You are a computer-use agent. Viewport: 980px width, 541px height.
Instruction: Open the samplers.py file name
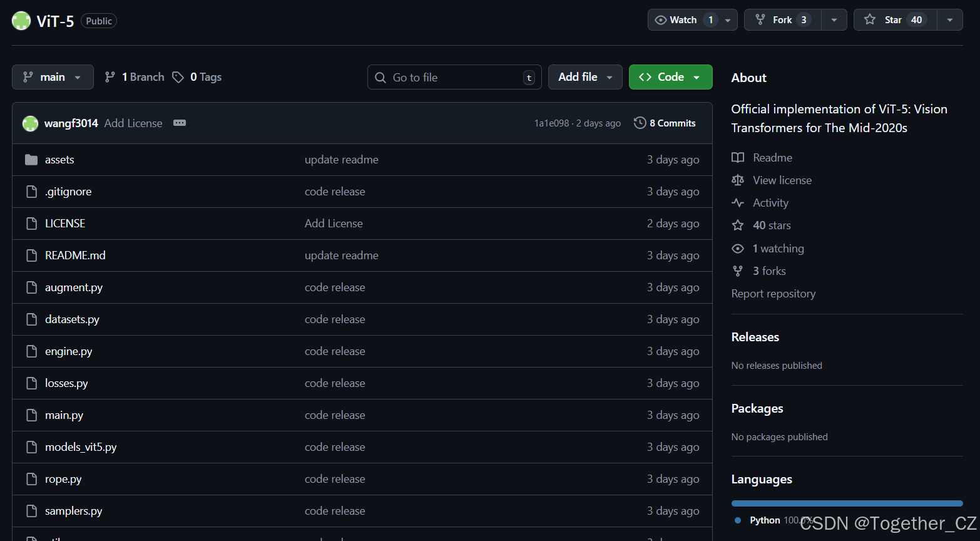point(74,511)
